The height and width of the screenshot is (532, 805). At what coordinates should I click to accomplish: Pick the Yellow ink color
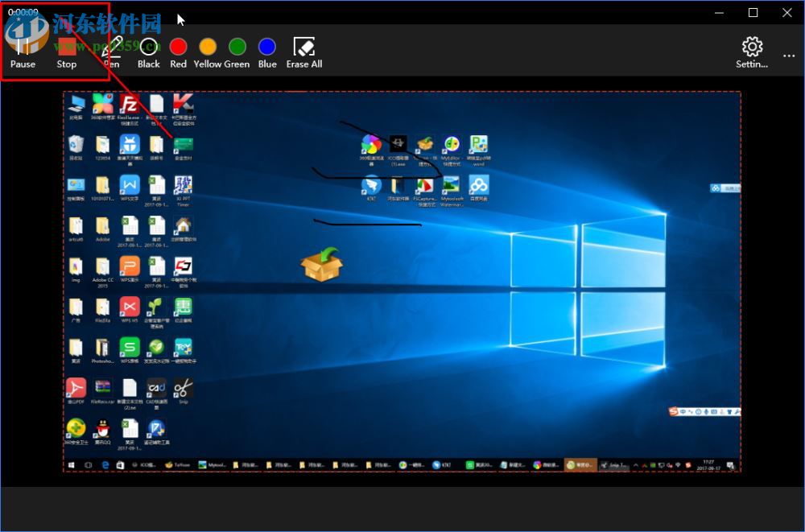208,53
